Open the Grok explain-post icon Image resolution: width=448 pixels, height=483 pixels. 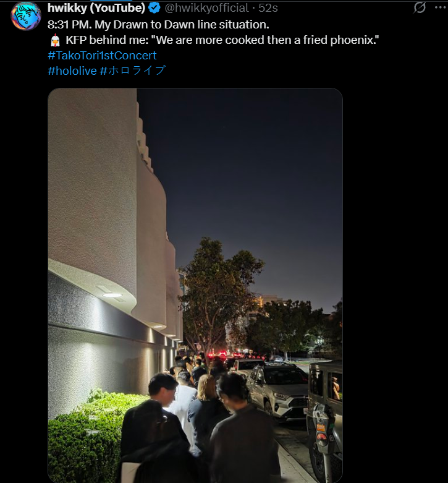coord(420,7)
